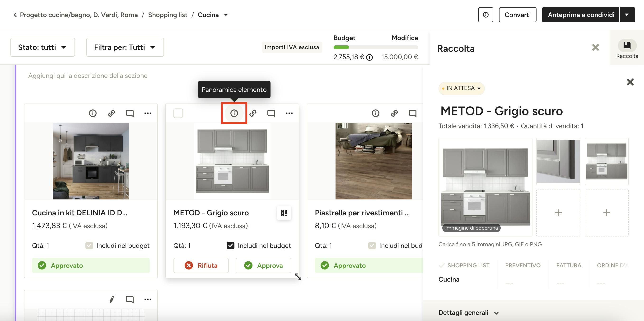Add image in second empty slot
Screen dimensions: 644x321
coord(607,213)
